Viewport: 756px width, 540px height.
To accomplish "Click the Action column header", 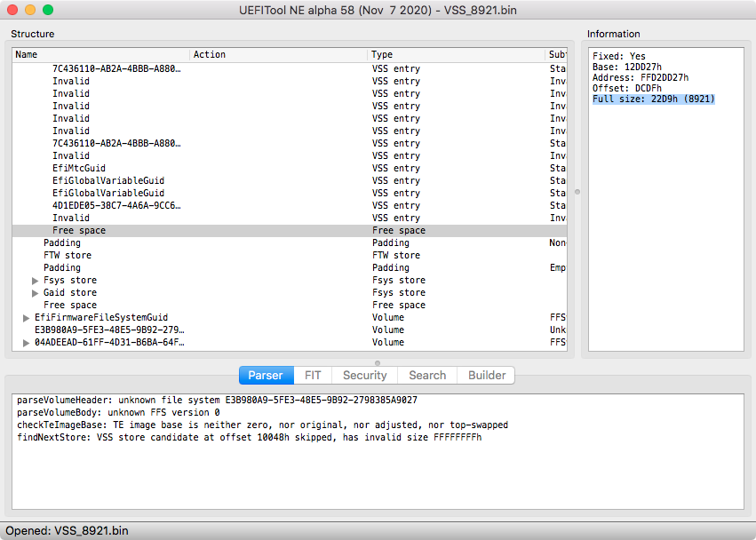I will point(278,54).
